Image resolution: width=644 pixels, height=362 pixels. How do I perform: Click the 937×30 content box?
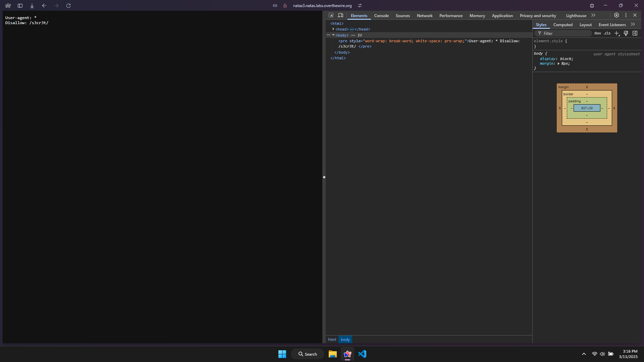click(x=587, y=108)
